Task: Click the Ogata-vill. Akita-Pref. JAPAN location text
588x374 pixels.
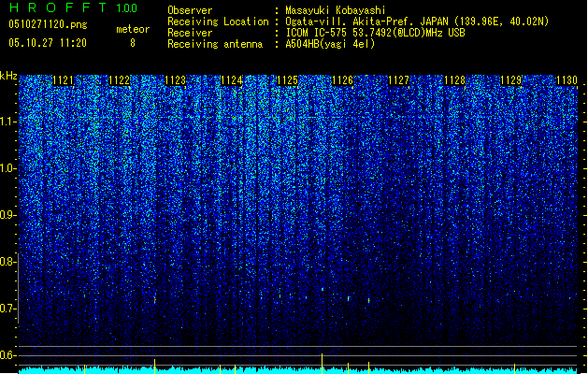Action: (417, 22)
